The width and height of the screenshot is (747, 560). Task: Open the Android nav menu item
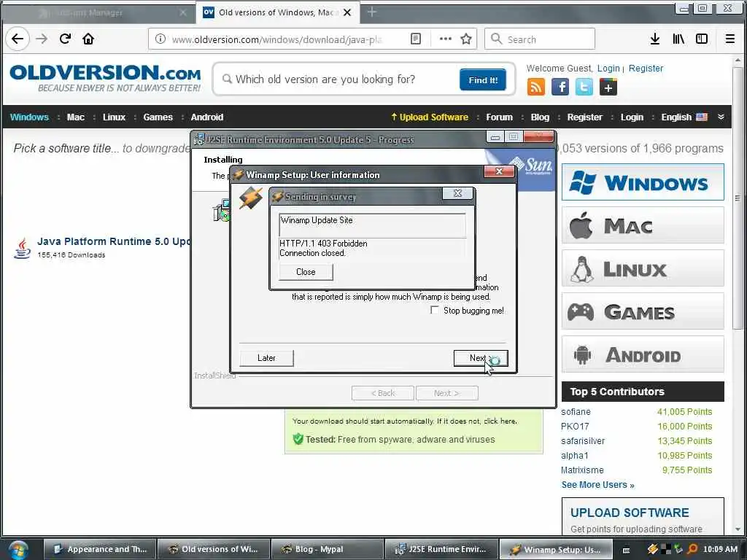206,117
